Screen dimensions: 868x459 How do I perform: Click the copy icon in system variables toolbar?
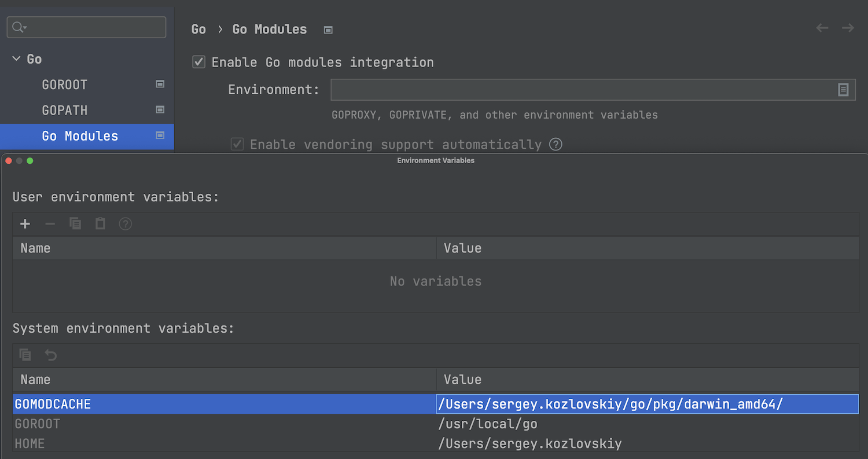pyautogui.click(x=25, y=355)
